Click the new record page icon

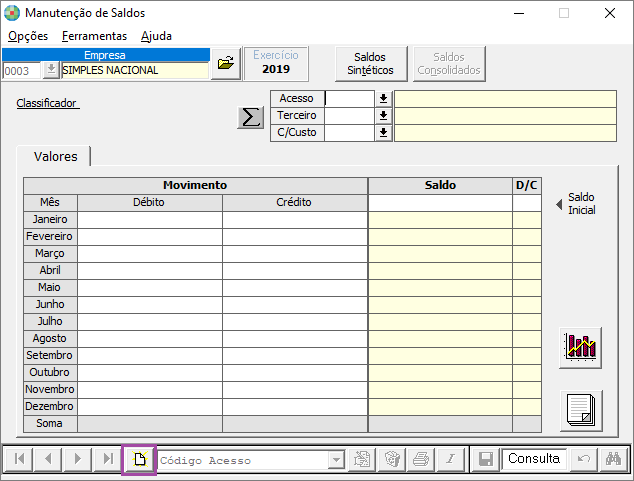[x=140, y=460]
